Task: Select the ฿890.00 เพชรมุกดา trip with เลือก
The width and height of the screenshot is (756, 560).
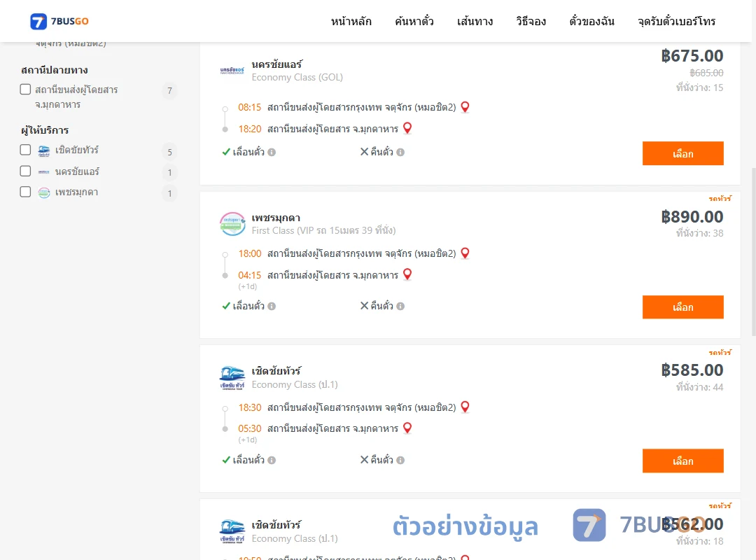Action: tap(682, 307)
